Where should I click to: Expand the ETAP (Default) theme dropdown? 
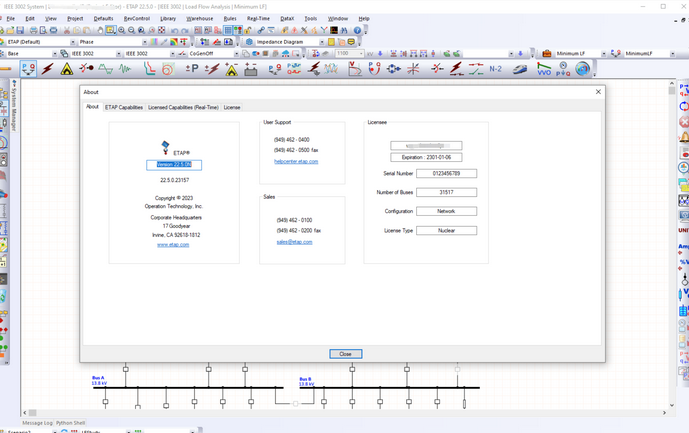tap(73, 42)
